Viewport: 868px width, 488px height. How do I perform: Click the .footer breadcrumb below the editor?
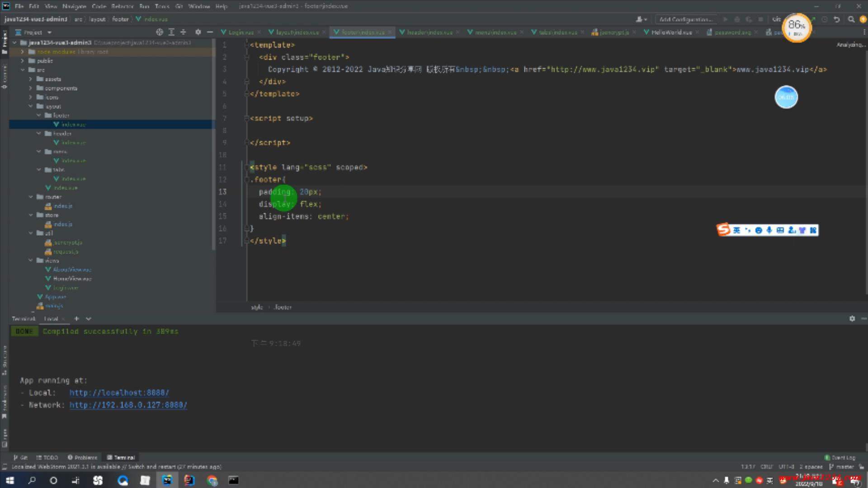283,307
